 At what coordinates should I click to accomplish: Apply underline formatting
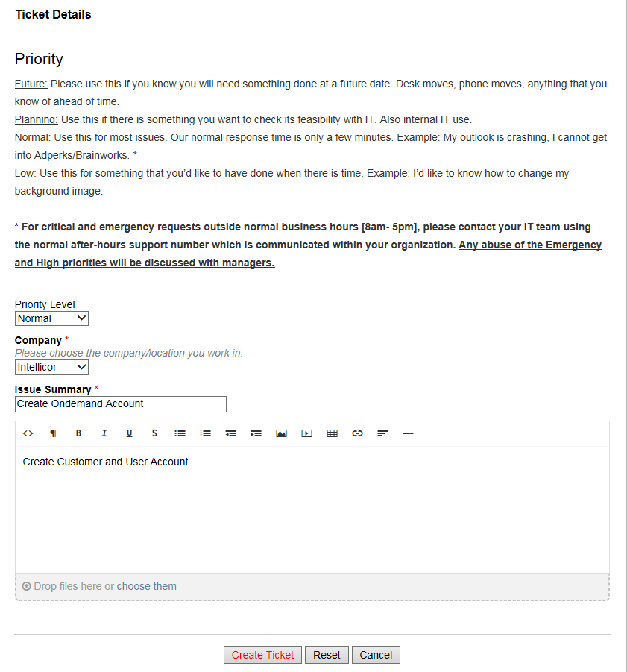coord(129,433)
